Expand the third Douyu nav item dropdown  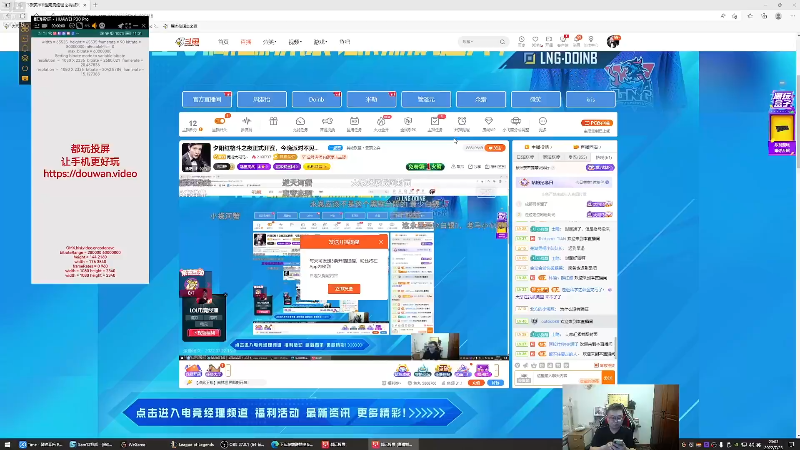tap(269, 42)
